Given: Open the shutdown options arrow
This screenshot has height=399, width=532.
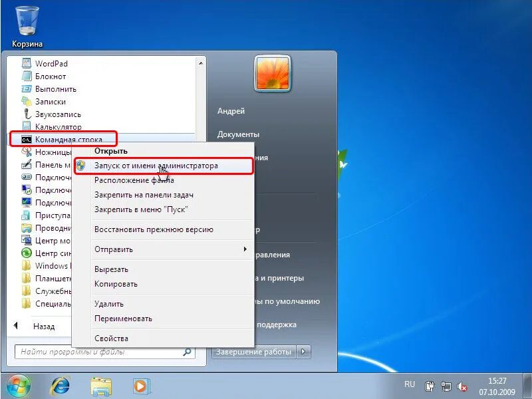Looking at the screenshot, I should click(304, 352).
